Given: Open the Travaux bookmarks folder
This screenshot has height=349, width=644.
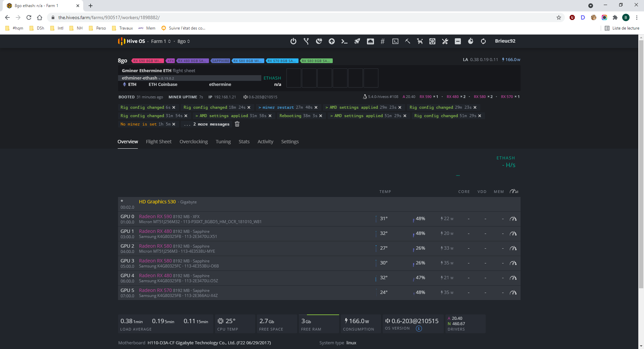Looking at the screenshot, I should pyautogui.click(x=122, y=28).
